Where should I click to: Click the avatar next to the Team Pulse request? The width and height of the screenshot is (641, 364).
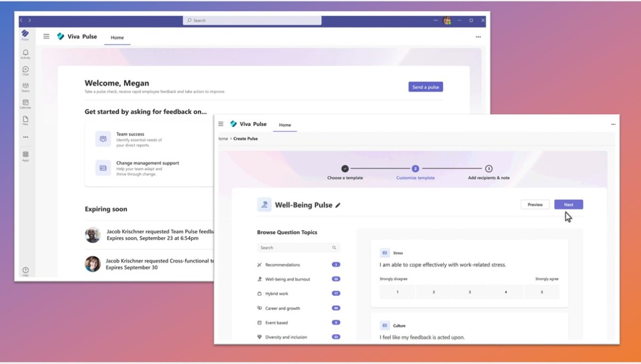point(92,235)
